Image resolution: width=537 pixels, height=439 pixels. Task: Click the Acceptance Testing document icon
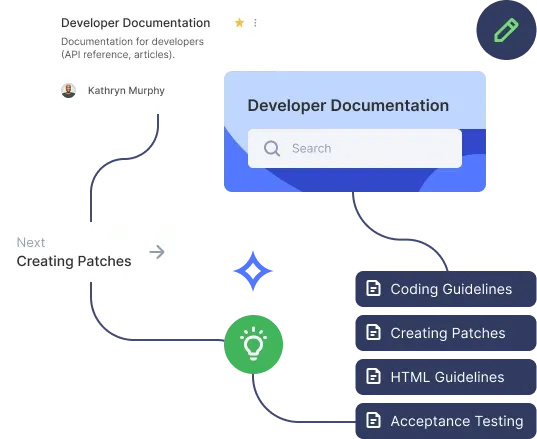[373, 420]
